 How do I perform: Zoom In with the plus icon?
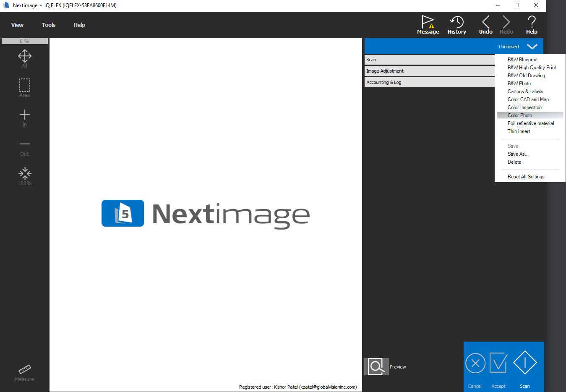[25, 117]
